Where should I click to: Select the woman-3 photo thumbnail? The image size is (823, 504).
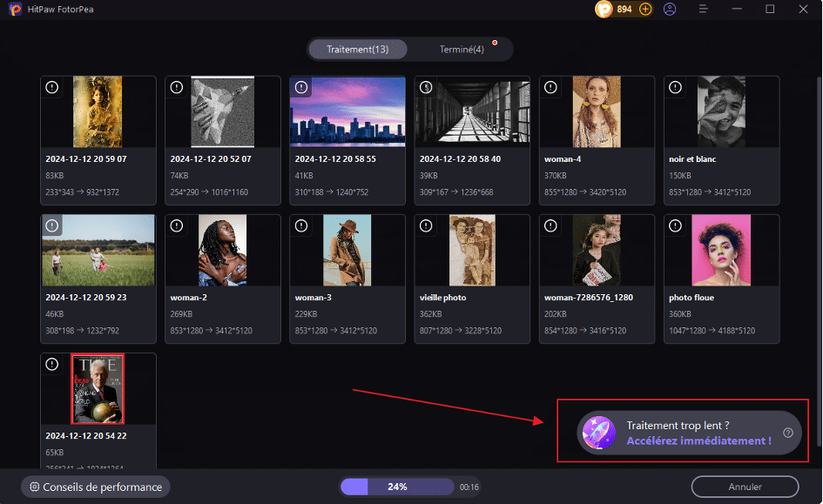click(347, 250)
